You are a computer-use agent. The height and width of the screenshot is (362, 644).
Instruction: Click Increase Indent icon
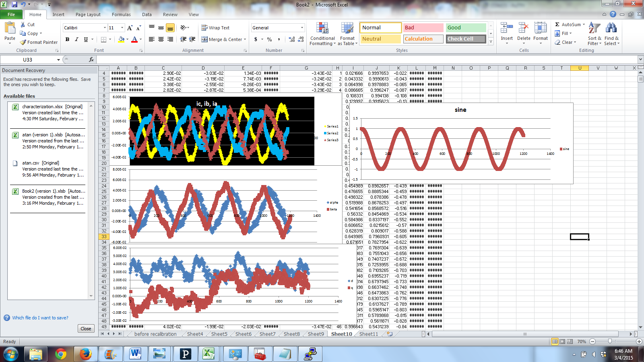click(192, 39)
